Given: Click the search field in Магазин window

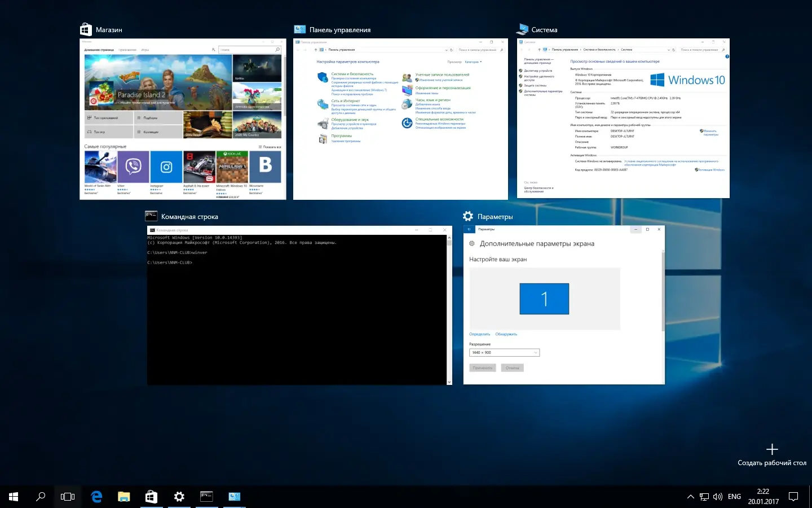Looking at the screenshot, I should pos(249,50).
